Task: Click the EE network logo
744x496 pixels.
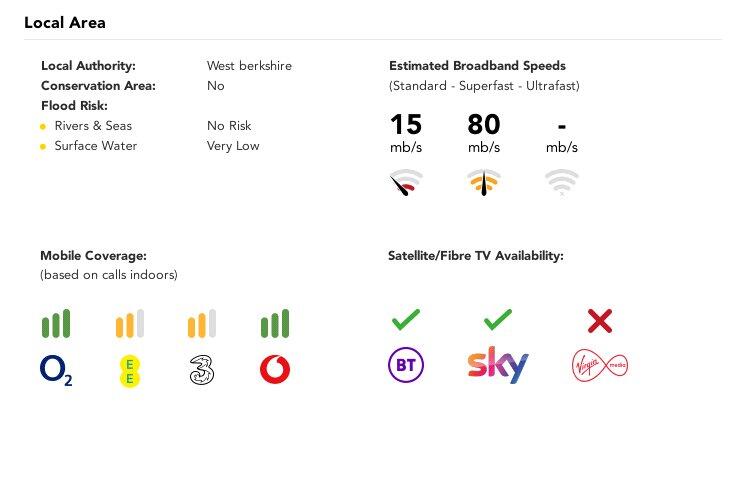Action: (130, 370)
